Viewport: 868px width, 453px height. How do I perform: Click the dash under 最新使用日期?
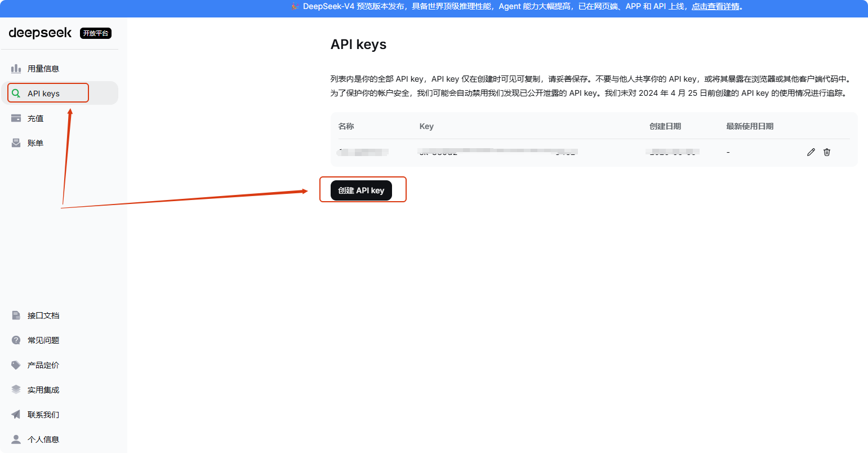click(728, 152)
